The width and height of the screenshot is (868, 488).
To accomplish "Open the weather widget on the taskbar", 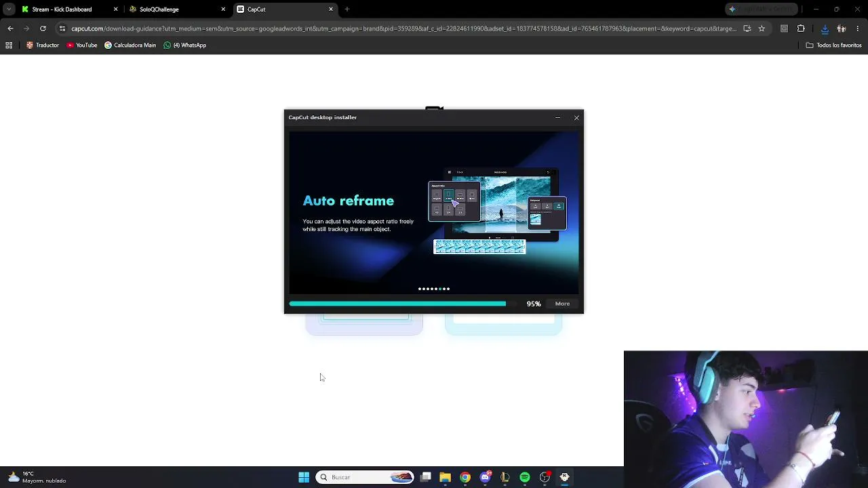I will 37,477.
